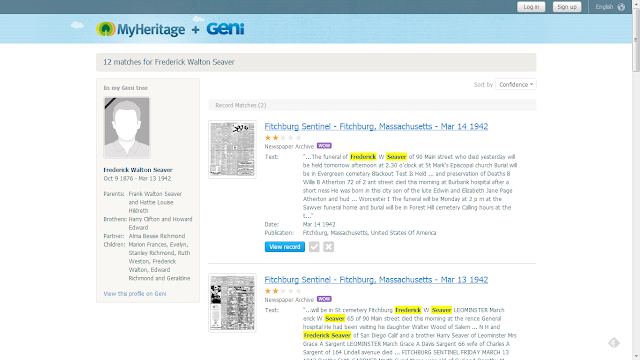
Task: Click 'Fitchburg, Massachusetts, United States Of America' publication
Action: tap(369, 233)
